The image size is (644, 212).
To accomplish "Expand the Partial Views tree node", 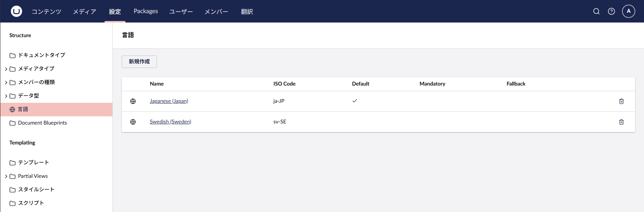I will (x=6, y=176).
